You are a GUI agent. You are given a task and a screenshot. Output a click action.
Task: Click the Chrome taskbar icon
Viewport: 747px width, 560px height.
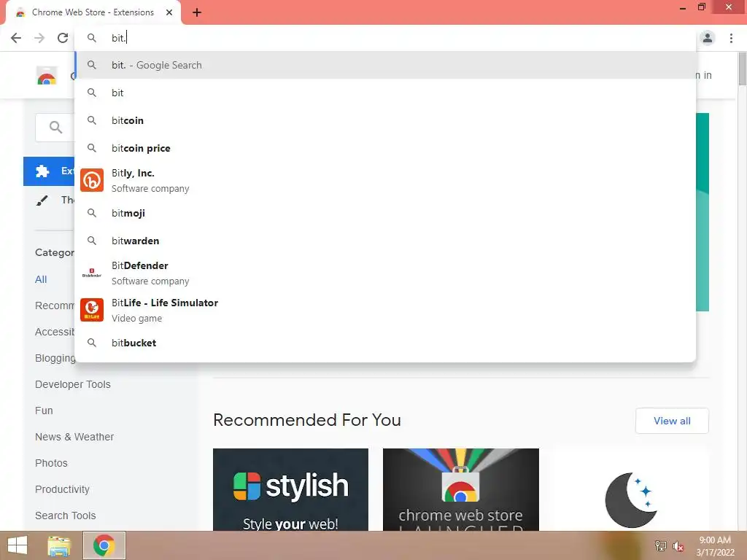(104, 545)
